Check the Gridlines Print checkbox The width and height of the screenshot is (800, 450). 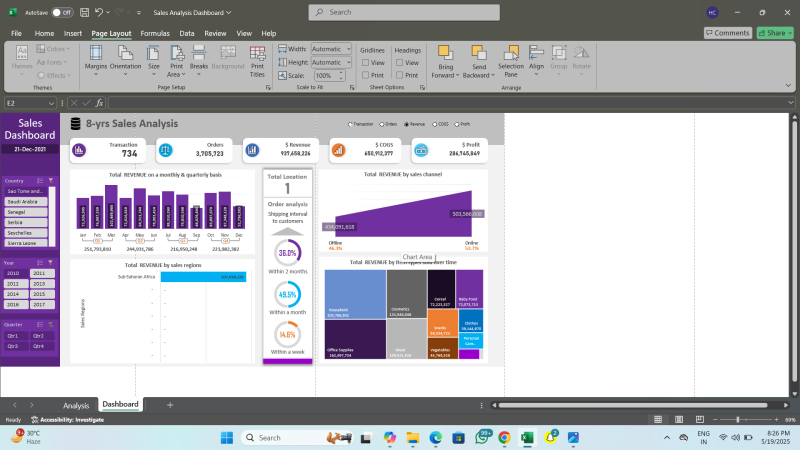pyautogui.click(x=365, y=75)
